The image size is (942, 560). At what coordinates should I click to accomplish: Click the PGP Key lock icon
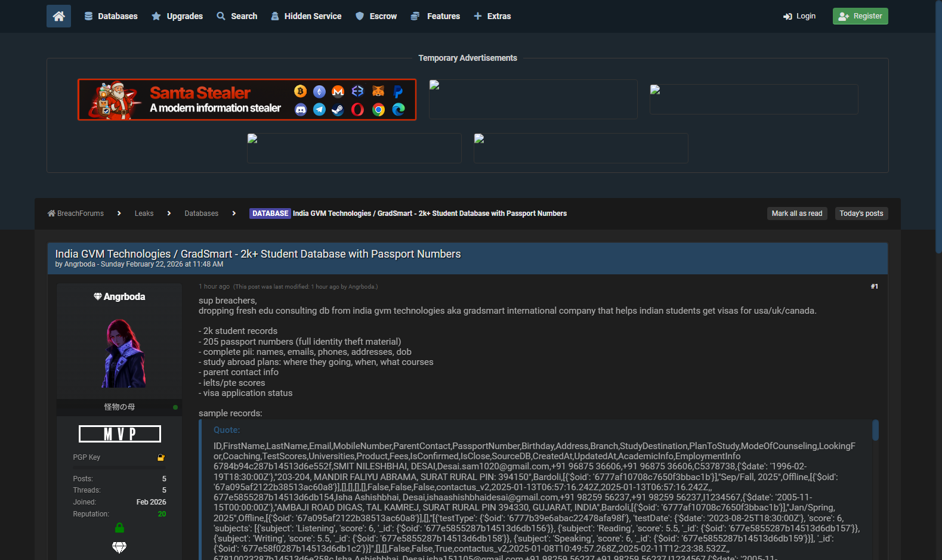point(160,457)
